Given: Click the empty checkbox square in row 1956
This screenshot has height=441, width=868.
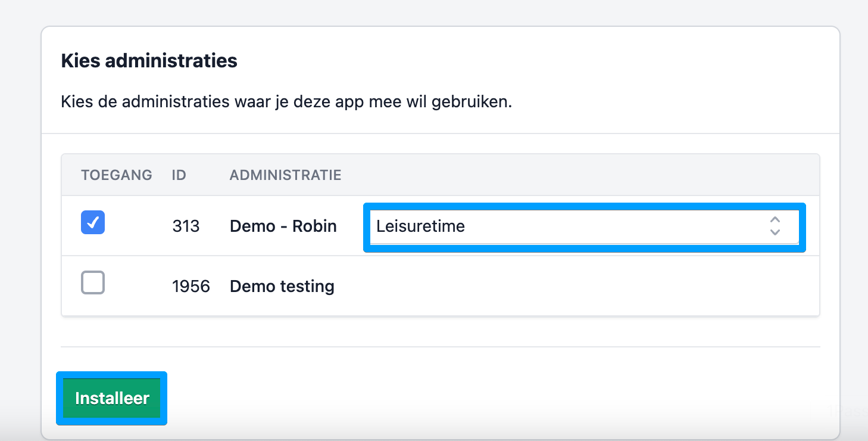Looking at the screenshot, I should [93, 282].
